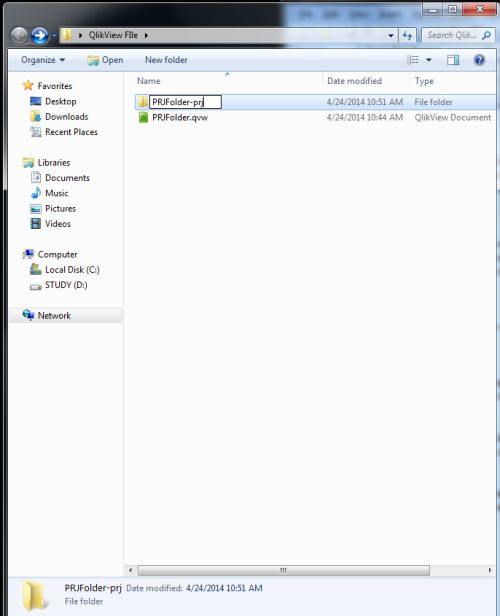The width and height of the screenshot is (500, 616).
Task: Click the scrollbar right arrow
Action: coord(489,570)
